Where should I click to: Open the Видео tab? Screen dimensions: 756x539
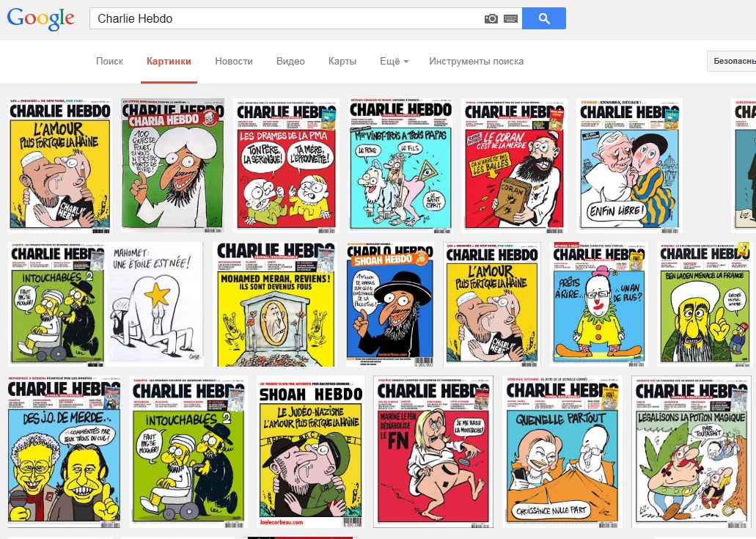pyautogui.click(x=290, y=61)
